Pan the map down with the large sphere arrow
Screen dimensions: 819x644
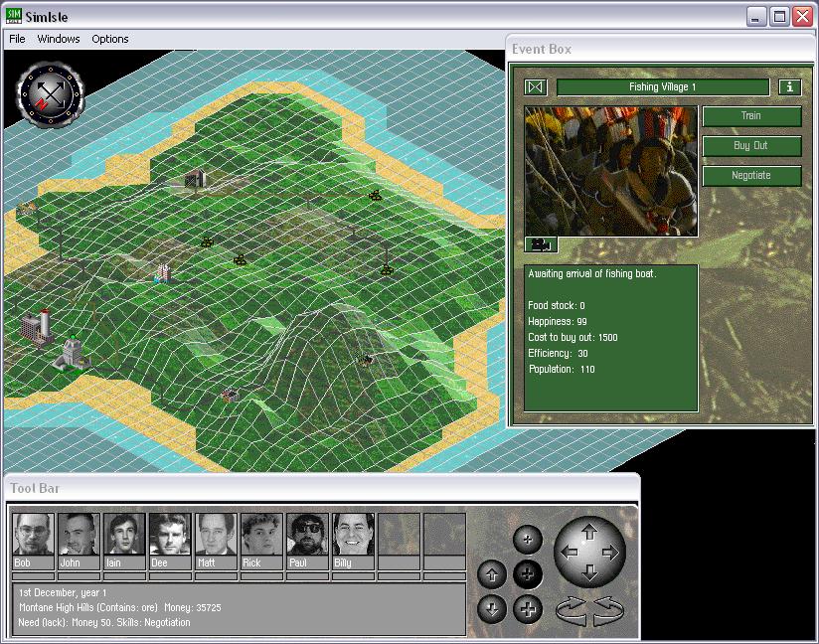point(589,571)
